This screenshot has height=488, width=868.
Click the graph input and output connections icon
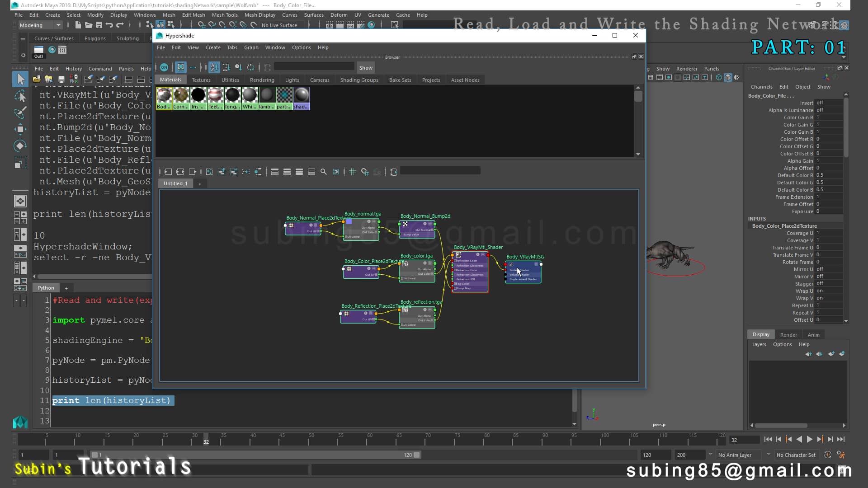(181, 172)
